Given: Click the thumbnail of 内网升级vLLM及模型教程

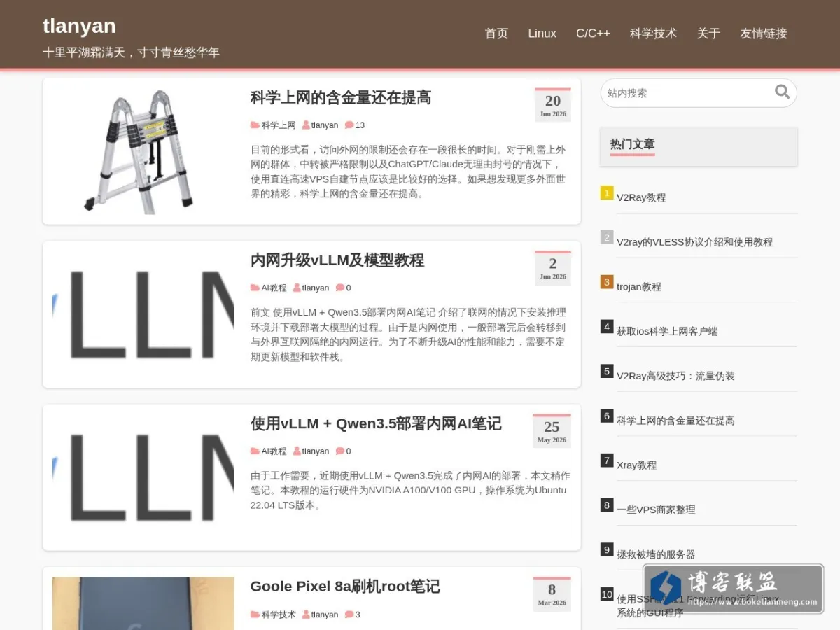Looking at the screenshot, I should click(143, 314).
